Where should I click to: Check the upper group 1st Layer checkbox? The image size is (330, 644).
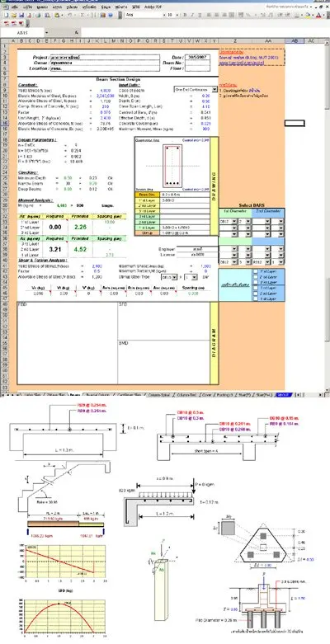pyautogui.click(x=255, y=271)
